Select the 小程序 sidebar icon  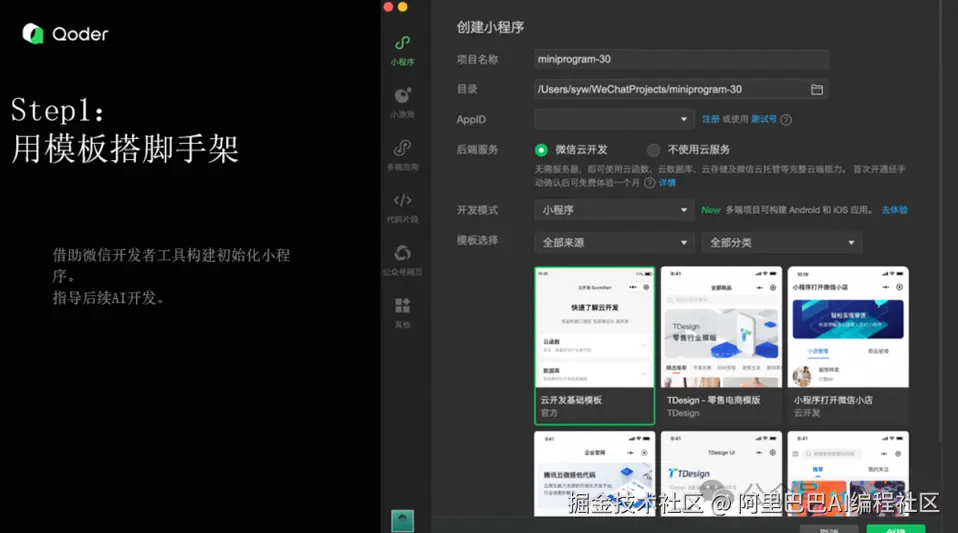click(x=402, y=50)
